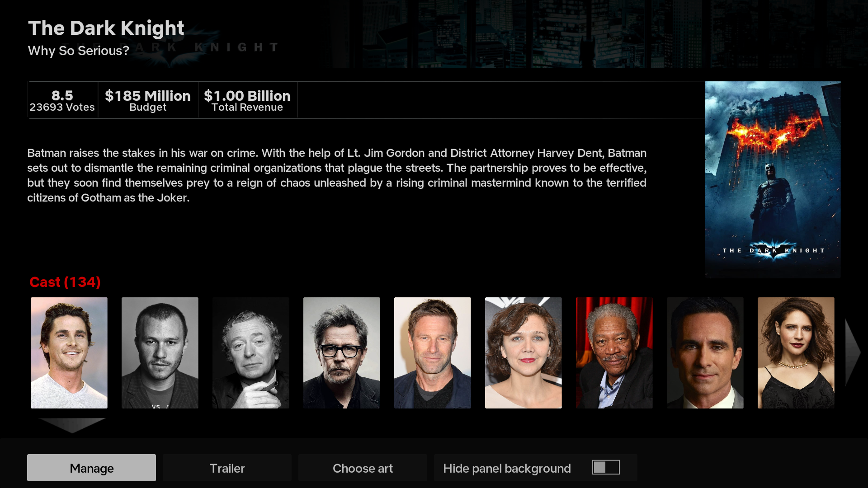
Task: Expand the section with the down arrow below the cast
Action: 72,425
